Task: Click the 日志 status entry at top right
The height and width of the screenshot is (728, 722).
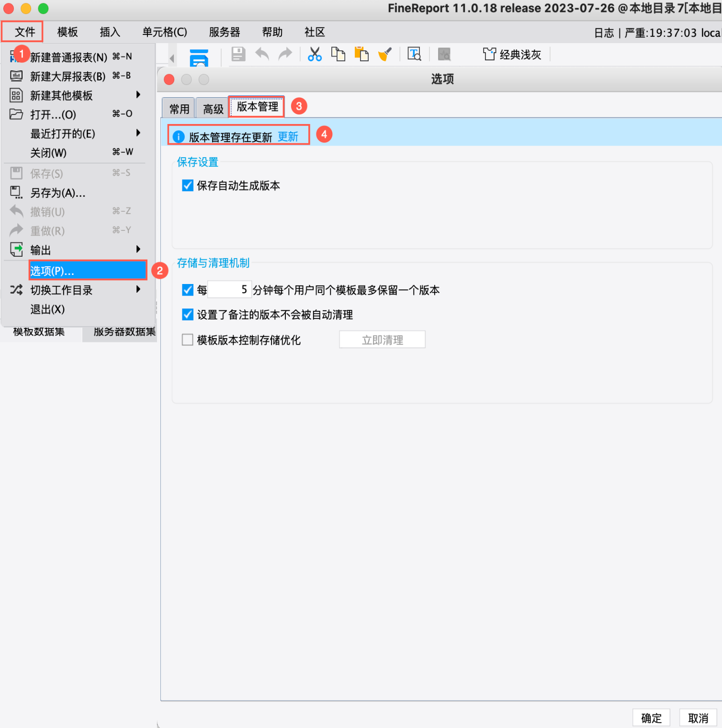Action: tap(604, 33)
